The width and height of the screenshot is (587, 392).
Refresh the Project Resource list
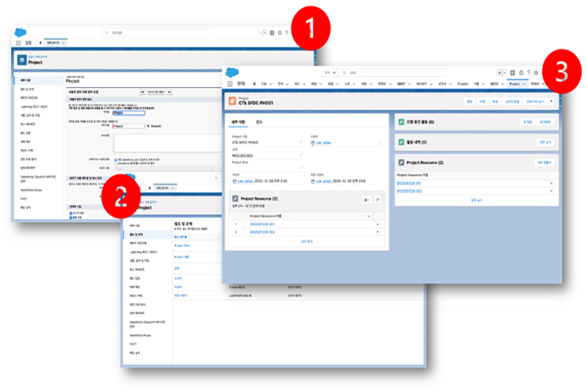click(378, 199)
